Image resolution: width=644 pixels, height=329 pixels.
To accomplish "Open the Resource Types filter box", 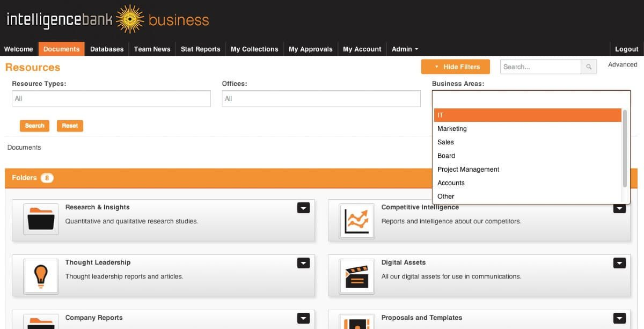I will 111,98.
